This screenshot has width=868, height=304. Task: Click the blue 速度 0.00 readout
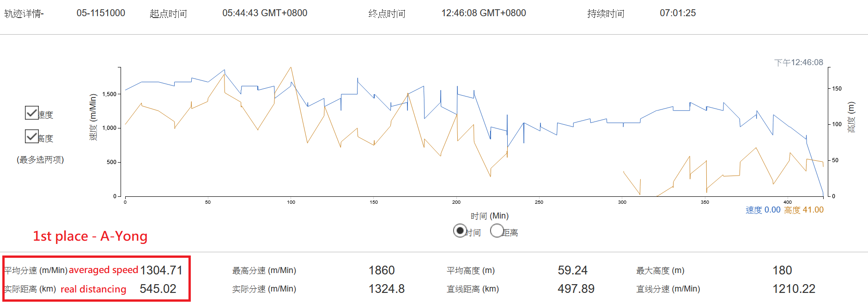[x=763, y=210]
